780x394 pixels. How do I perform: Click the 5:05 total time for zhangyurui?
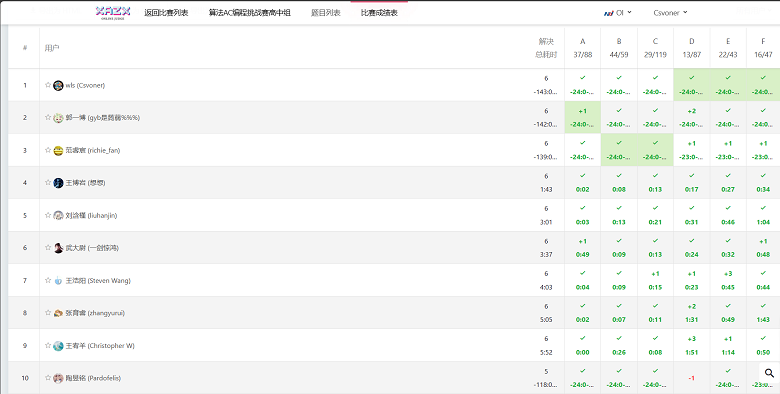546,319
